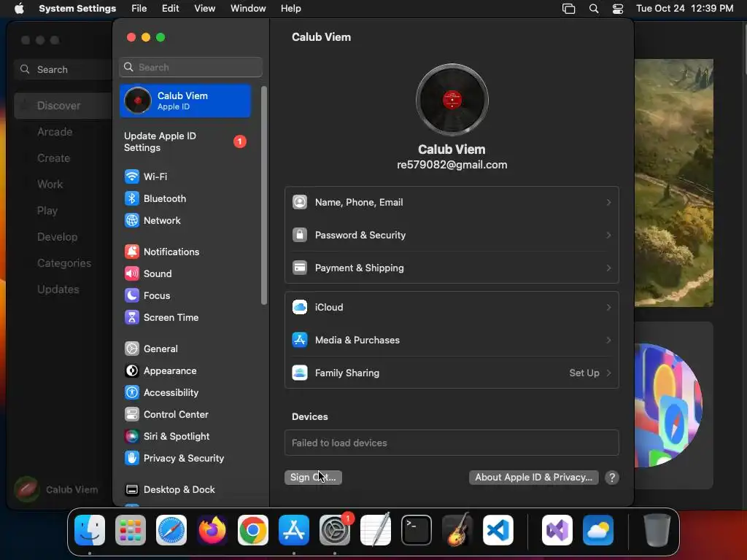Open the File menu
The image size is (747, 560).
click(139, 9)
